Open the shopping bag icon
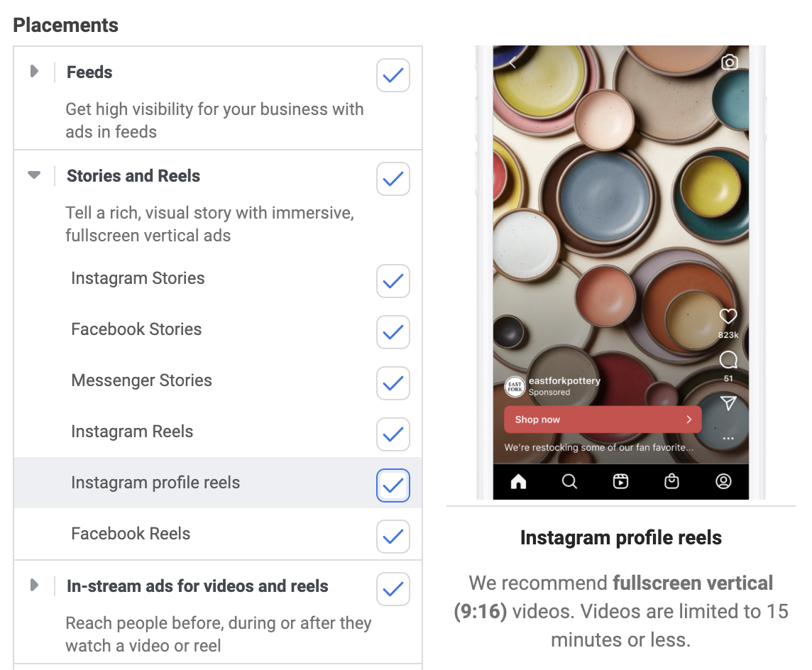 click(x=671, y=481)
